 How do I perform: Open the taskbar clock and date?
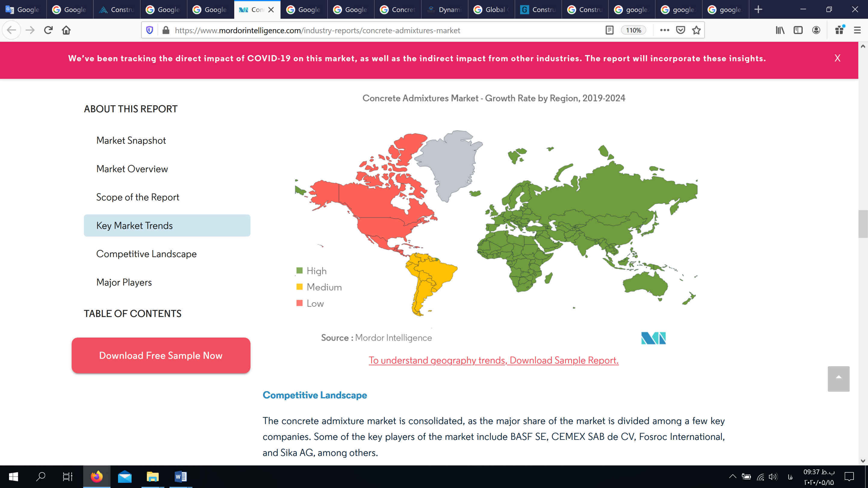(819, 477)
